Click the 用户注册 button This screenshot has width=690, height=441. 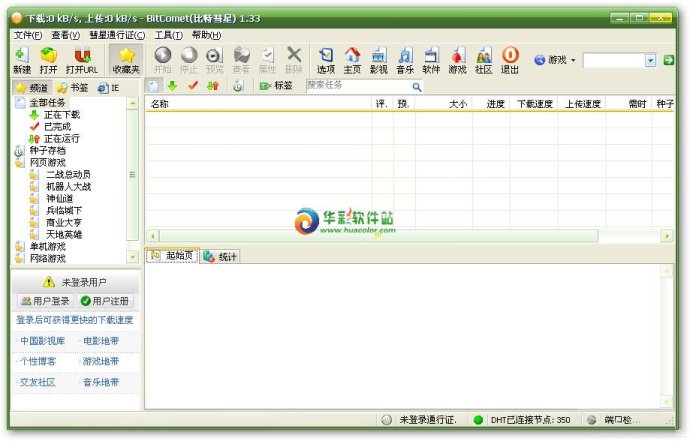tap(105, 301)
